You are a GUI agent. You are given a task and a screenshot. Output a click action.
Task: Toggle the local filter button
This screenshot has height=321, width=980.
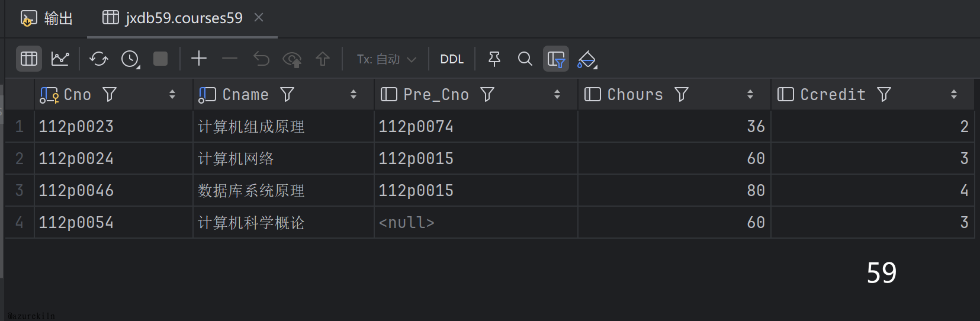(x=555, y=59)
